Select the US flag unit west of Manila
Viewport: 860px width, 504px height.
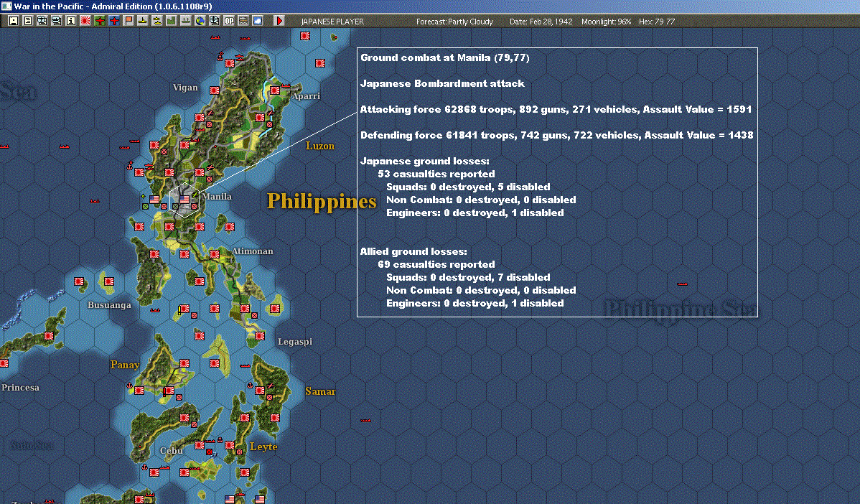[154, 200]
